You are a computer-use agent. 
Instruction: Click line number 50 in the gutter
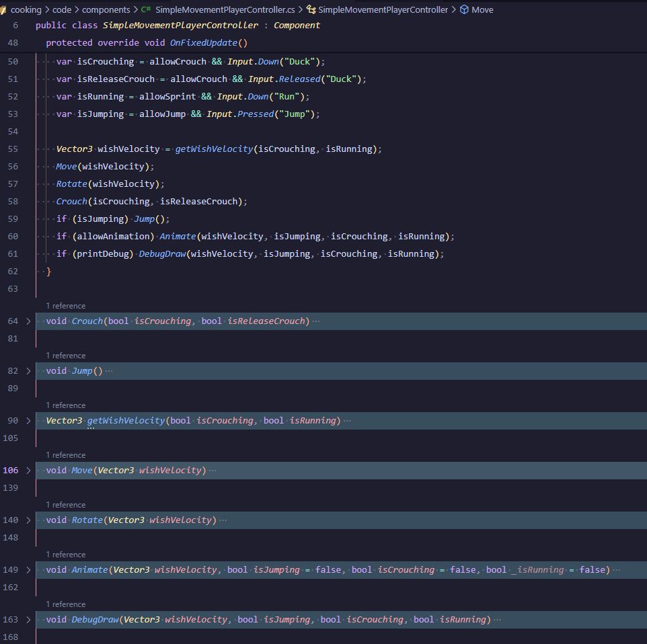tap(13, 61)
